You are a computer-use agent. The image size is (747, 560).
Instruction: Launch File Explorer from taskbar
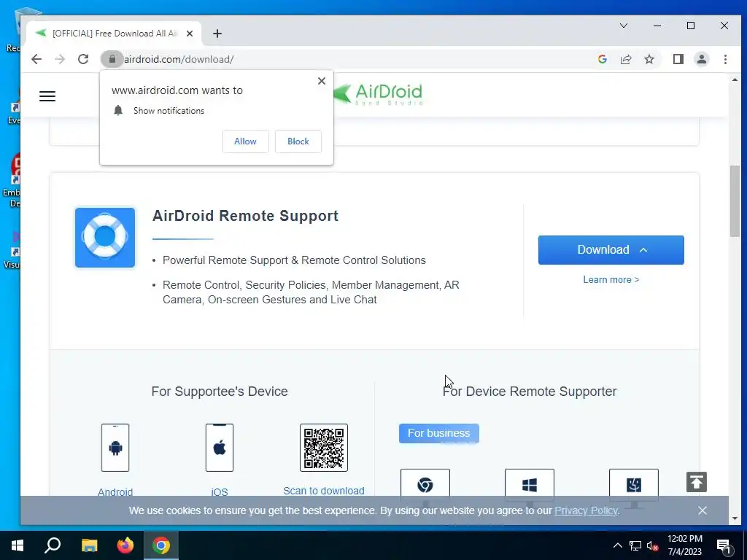[89, 545]
